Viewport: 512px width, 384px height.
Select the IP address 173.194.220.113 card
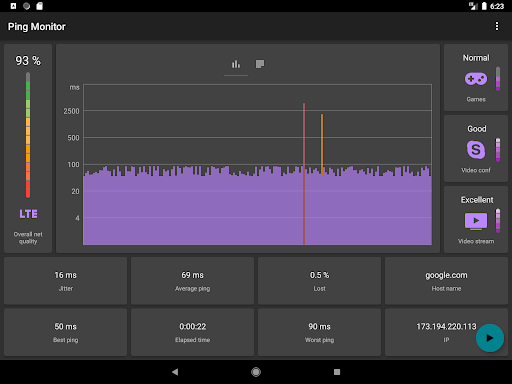pyautogui.click(x=446, y=332)
